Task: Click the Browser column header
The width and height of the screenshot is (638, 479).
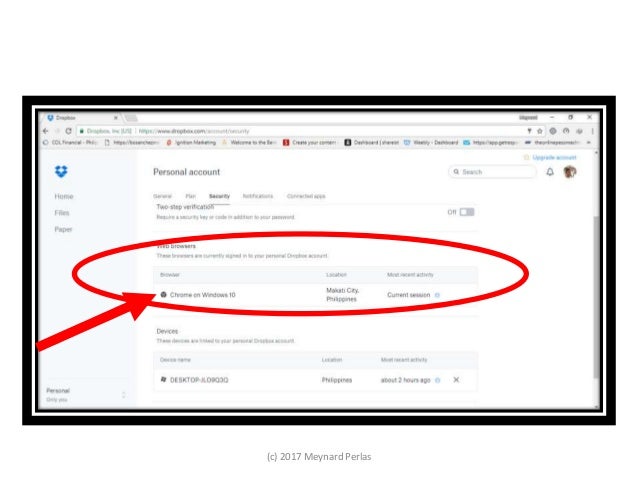Action: [170, 275]
